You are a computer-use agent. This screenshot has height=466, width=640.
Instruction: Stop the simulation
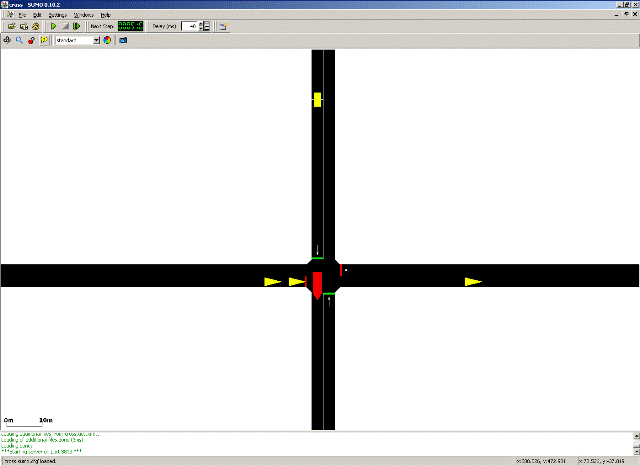point(65,27)
